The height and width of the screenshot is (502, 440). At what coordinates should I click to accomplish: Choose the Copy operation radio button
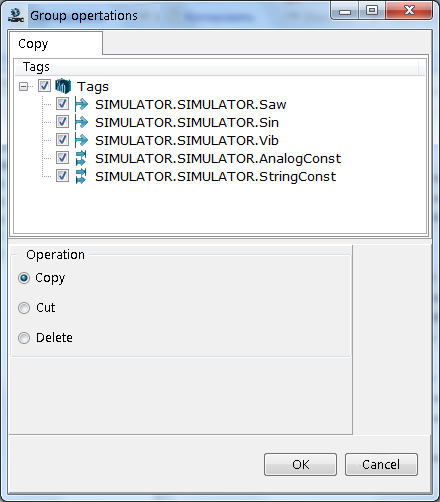(x=24, y=278)
